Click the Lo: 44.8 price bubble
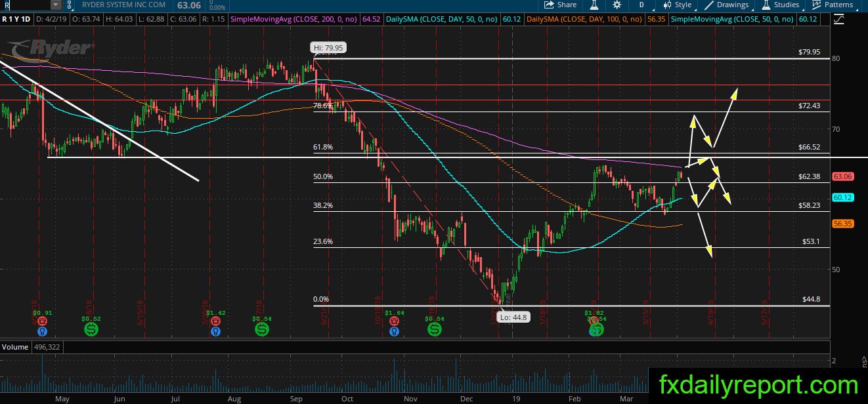Viewport: 868px width, 404px height. coord(515,317)
